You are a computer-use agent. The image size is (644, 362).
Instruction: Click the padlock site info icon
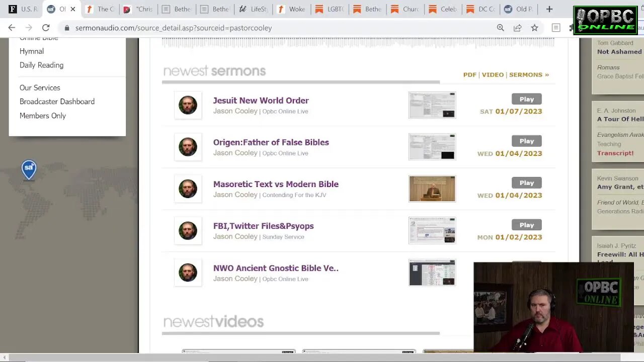click(67, 28)
